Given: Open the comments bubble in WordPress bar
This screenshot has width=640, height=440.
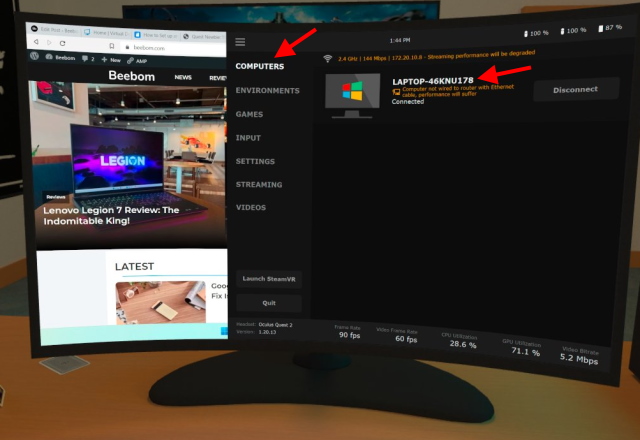Looking at the screenshot, I should point(84,60).
